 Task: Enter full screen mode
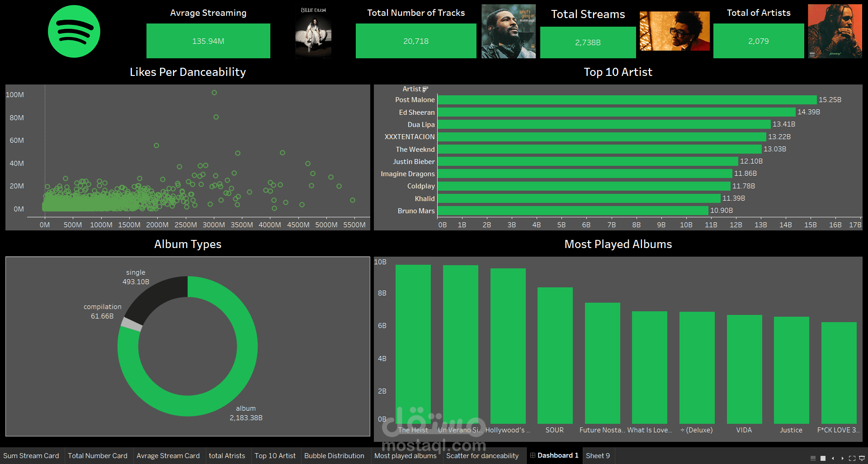pos(852,458)
